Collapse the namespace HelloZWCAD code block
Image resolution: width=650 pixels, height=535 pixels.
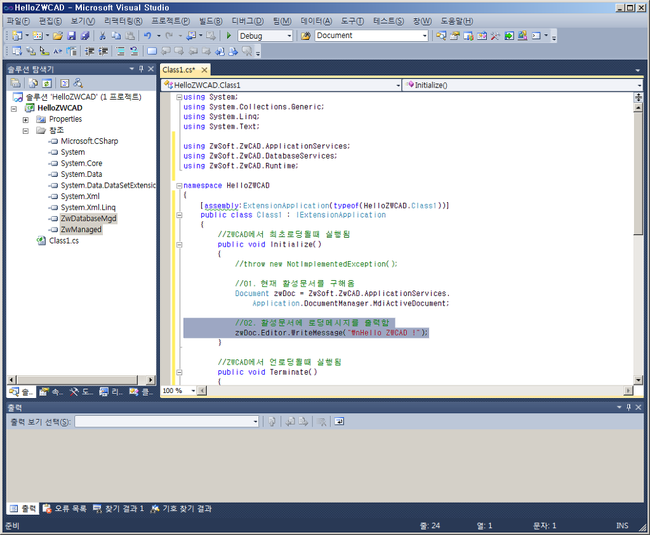point(179,186)
